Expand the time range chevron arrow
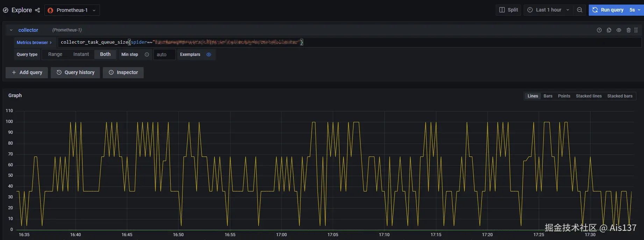The image size is (644, 240). [568, 10]
